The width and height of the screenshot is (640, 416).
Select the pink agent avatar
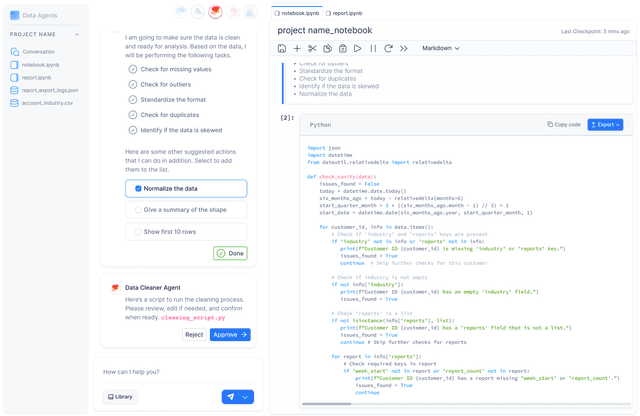233,11
